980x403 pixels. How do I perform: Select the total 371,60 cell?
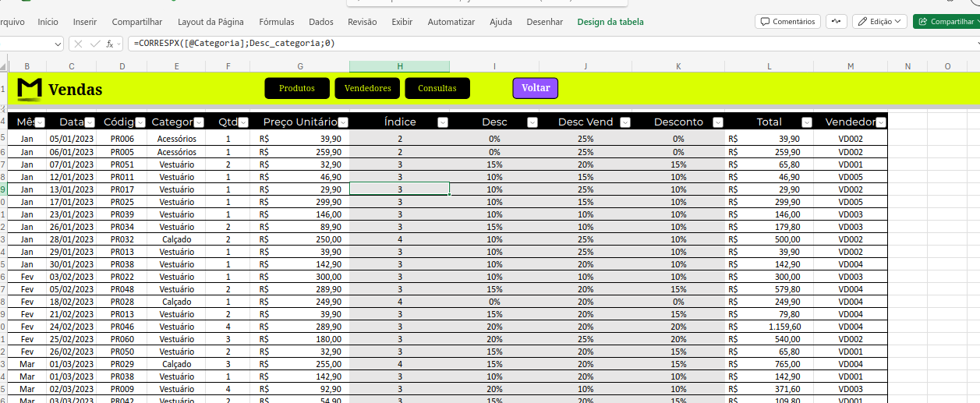[x=769, y=389]
